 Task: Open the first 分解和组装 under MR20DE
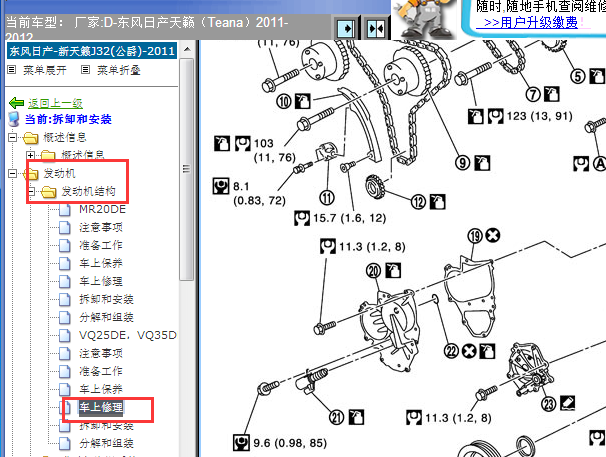[106, 317]
